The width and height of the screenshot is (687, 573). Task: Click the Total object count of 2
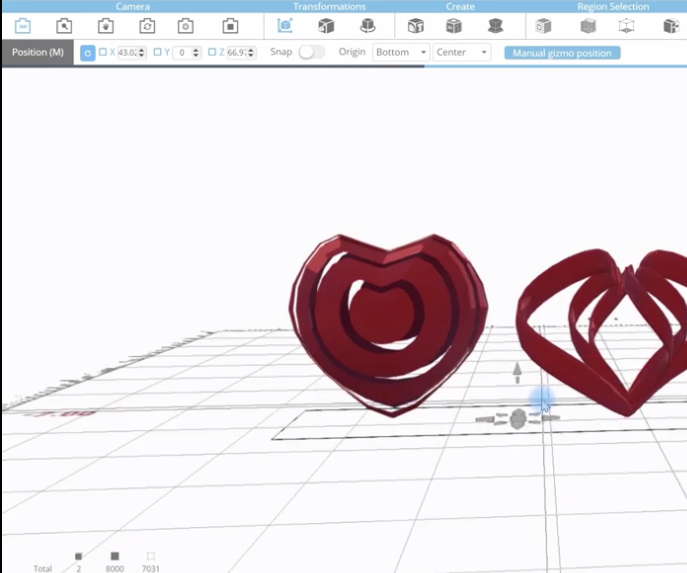pyautogui.click(x=78, y=568)
